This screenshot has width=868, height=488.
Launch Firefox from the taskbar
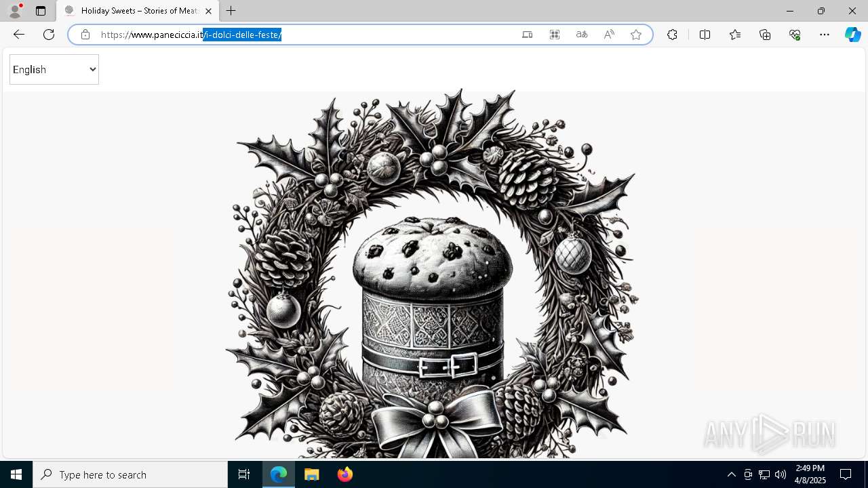tap(345, 474)
